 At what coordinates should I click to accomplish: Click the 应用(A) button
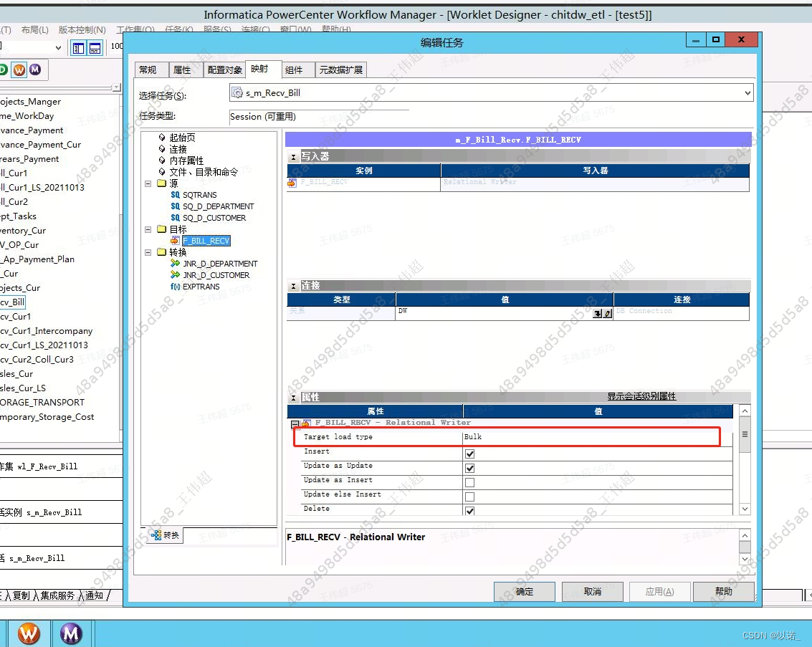659,592
